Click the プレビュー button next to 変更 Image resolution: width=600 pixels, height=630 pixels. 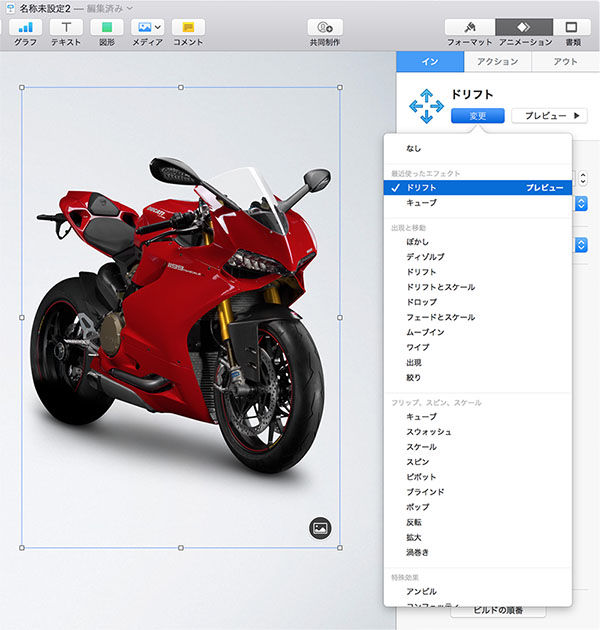[549, 116]
